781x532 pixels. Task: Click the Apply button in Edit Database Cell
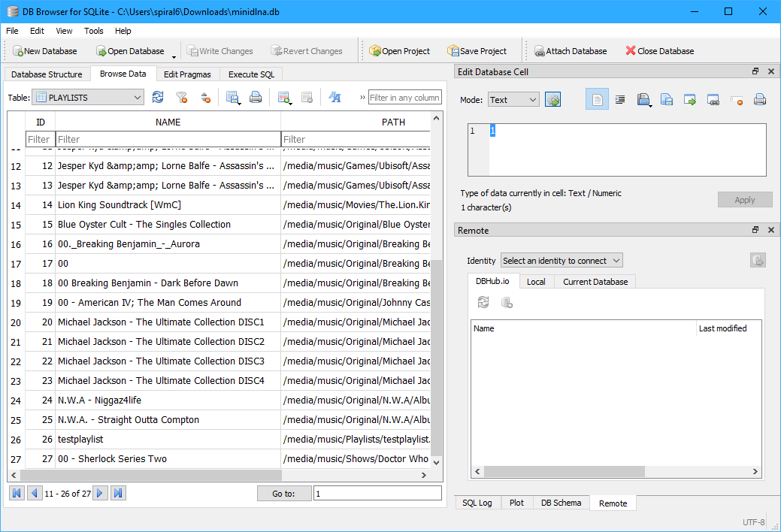[745, 200]
